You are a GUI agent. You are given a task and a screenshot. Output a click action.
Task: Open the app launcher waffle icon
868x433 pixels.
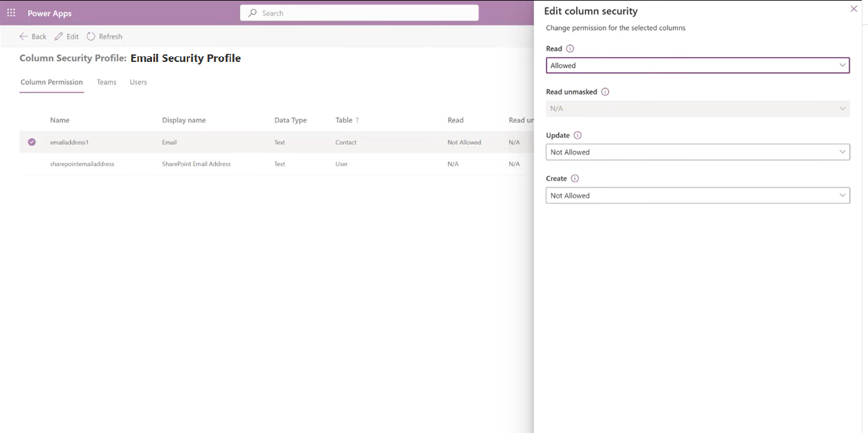click(11, 13)
